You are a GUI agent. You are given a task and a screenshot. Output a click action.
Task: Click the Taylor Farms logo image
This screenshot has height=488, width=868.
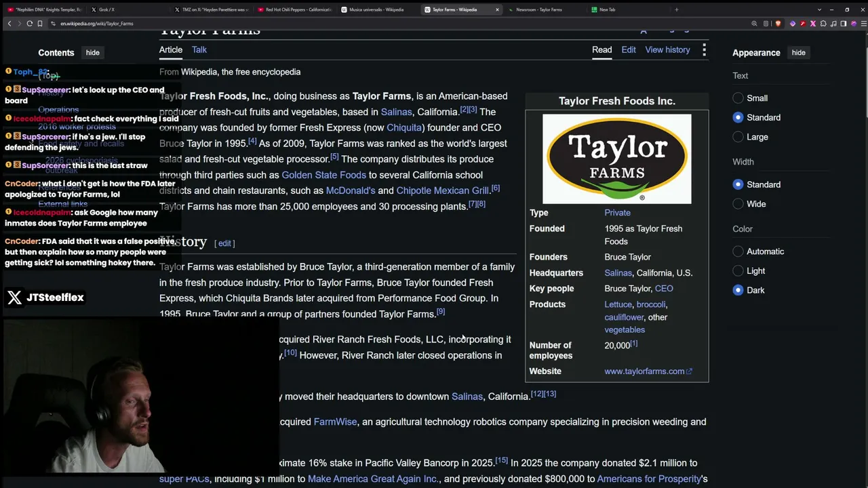pyautogui.click(x=617, y=159)
